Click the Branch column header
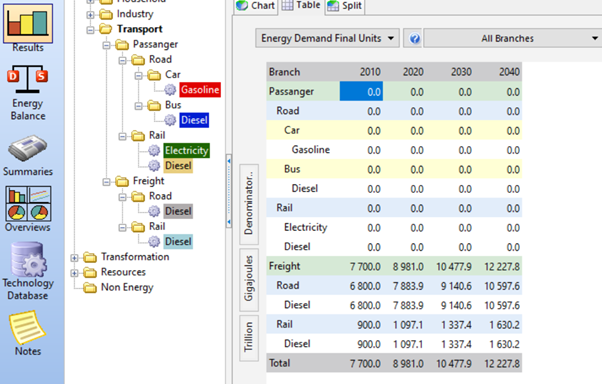The height and width of the screenshot is (384, 602). pyautogui.click(x=303, y=72)
